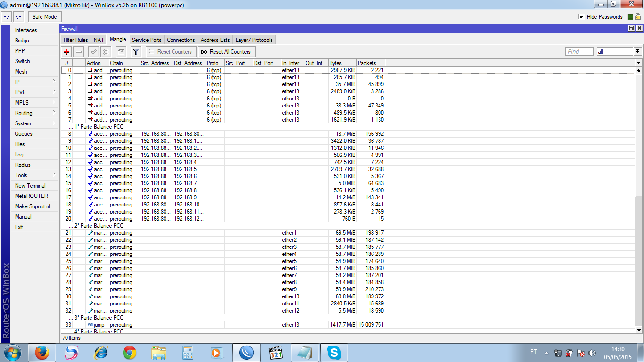Image resolution: width=644 pixels, height=362 pixels.
Task: Click in the Find search field
Action: [x=579, y=52]
